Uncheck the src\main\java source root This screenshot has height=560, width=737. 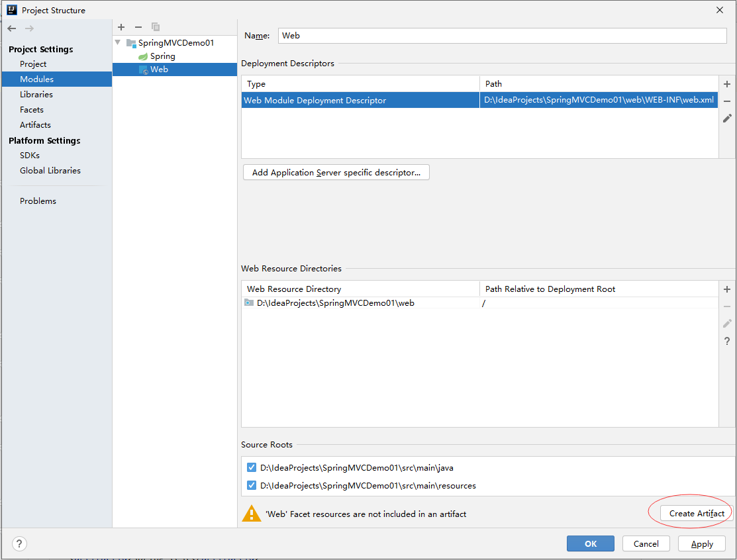tap(252, 468)
